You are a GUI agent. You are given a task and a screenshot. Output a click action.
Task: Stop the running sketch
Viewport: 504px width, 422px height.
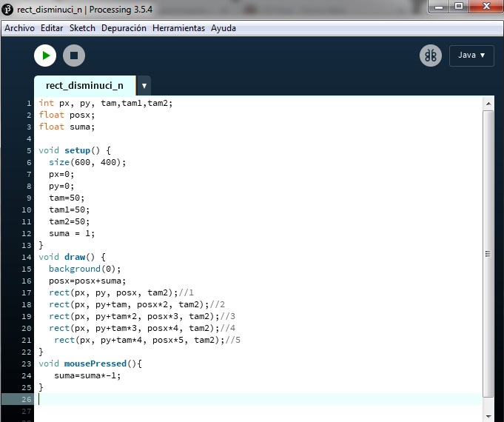[73, 56]
